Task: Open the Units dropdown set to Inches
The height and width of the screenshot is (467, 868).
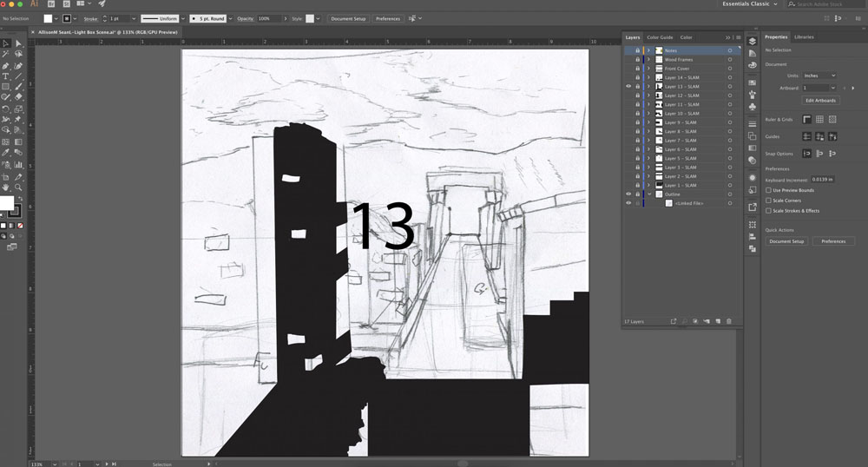Action: tap(819, 76)
